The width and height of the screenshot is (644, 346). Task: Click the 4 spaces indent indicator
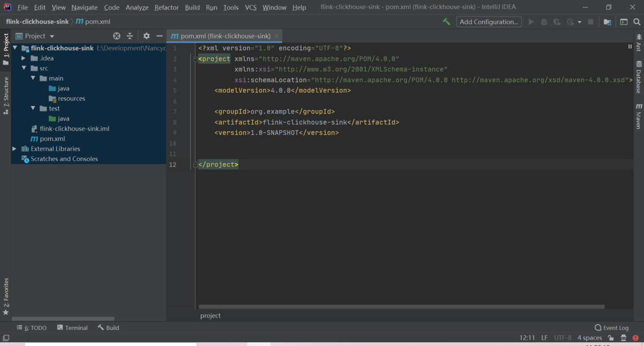click(589, 338)
